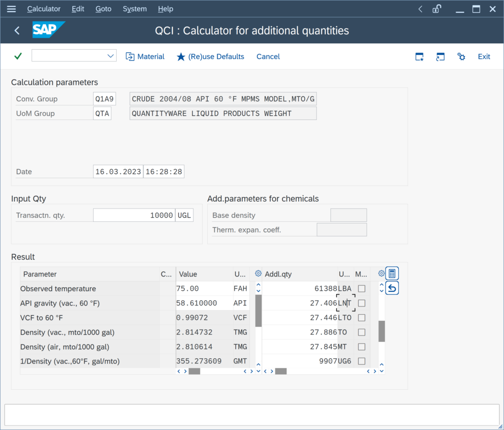Click the time field 16:28:28
The image size is (504, 430).
164,172
